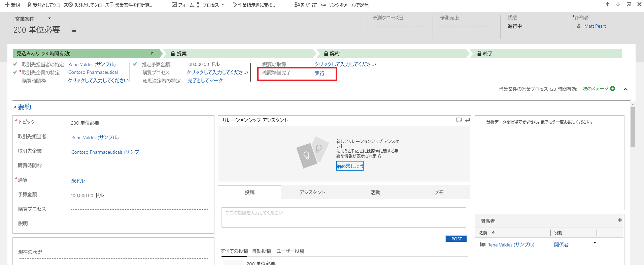Viewport: 644px width, 265px height.
Task: Select the 終了 process stage
Action: [x=545, y=53]
